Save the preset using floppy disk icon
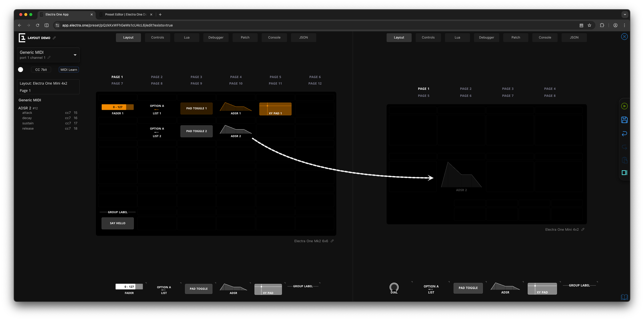The image size is (644, 320). coord(624,120)
